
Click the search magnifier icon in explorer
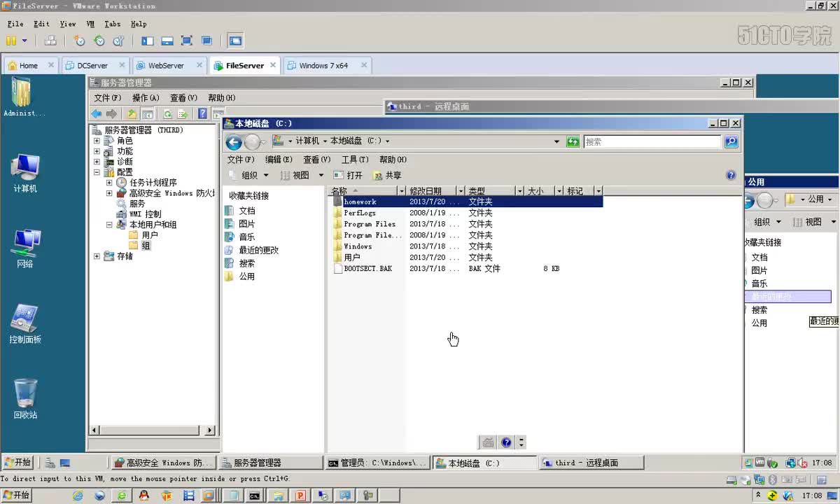pyautogui.click(x=731, y=141)
